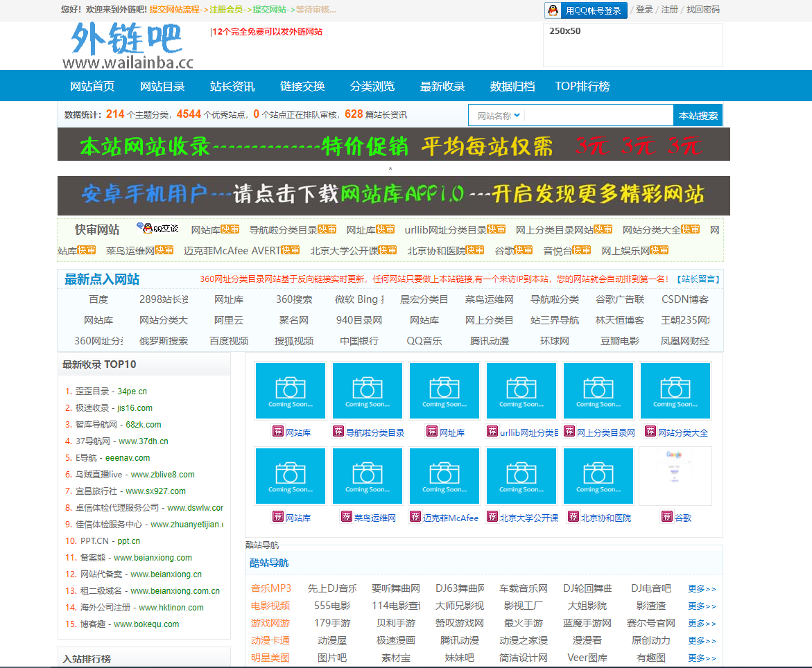
Task: Click 12个完全免费可以发外链网站 red link
Action: click(267, 32)
